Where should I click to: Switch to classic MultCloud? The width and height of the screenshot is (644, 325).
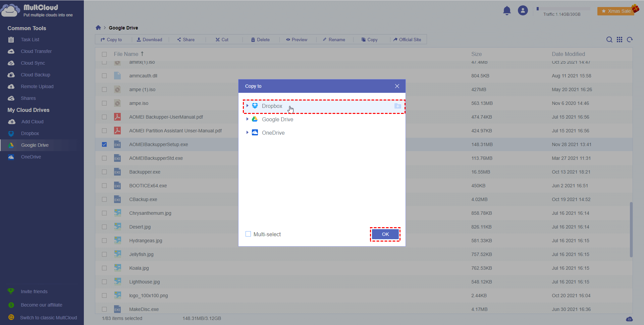(49, 318)
